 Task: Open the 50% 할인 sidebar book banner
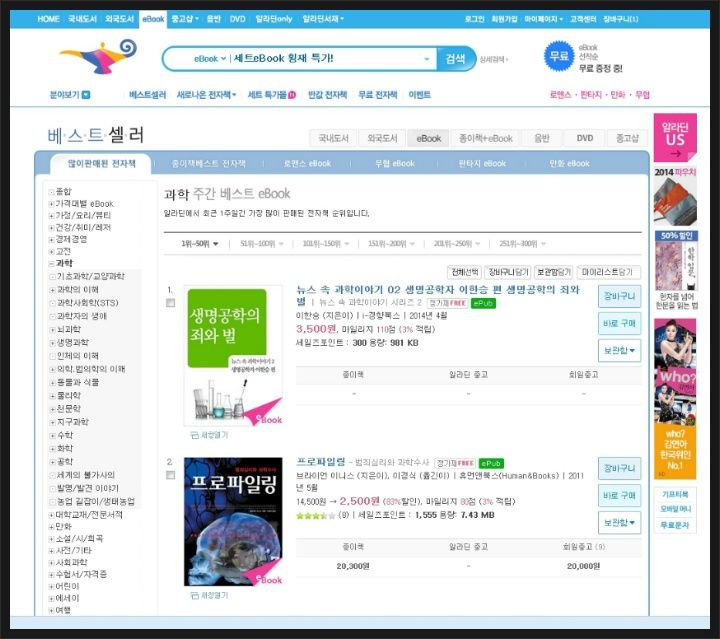(x=676, y=270)
